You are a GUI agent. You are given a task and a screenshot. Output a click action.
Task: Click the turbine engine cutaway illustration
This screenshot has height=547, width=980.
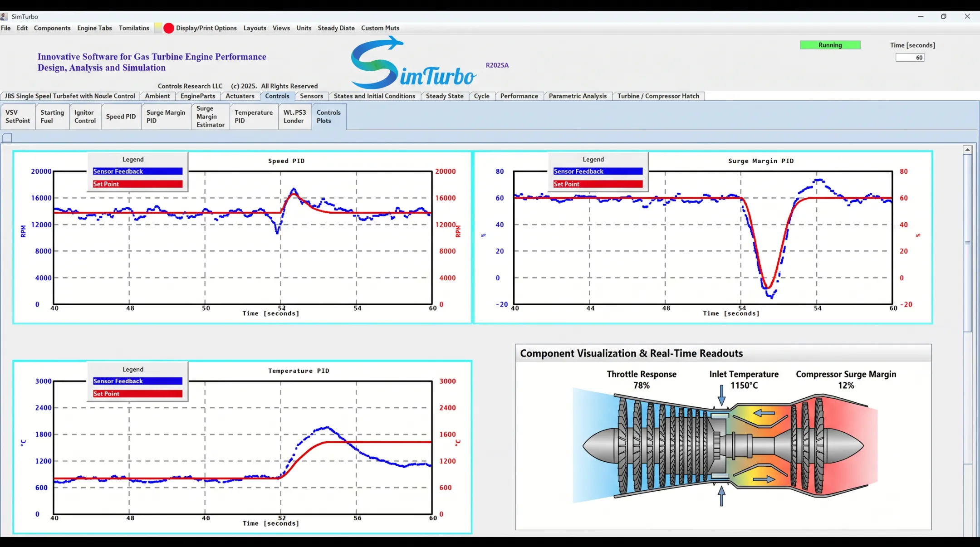coord(725,446)
